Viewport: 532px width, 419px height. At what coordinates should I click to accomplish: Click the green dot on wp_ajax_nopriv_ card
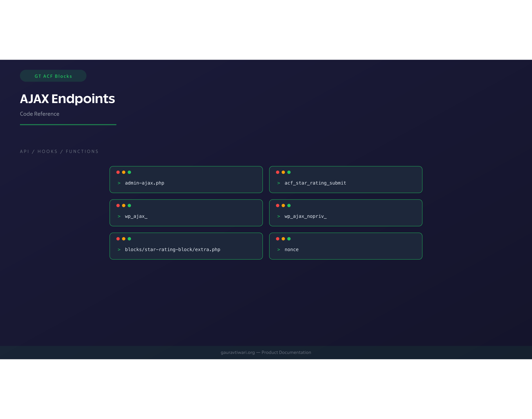click(x=289, y=206)
